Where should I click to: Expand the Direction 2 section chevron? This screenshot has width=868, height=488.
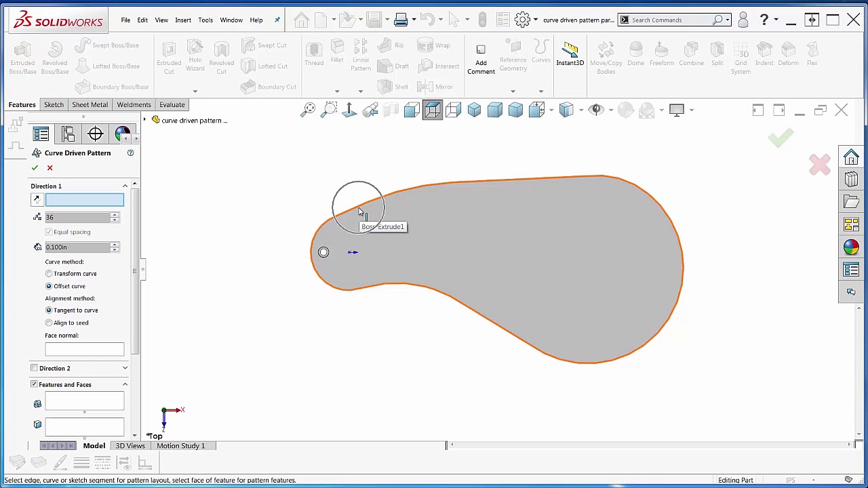pyautogui.click(x=125, y=368)
